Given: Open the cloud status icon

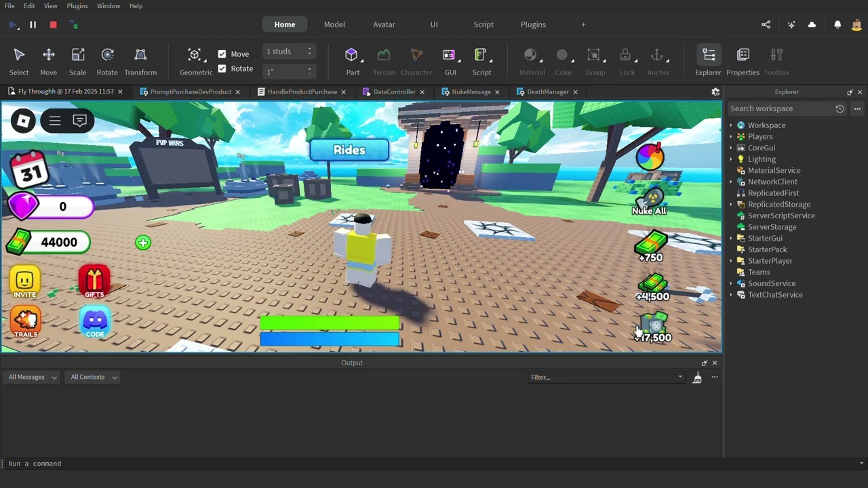Looking at the screenshot, I should pyautogui.click(x=812, y=24).
